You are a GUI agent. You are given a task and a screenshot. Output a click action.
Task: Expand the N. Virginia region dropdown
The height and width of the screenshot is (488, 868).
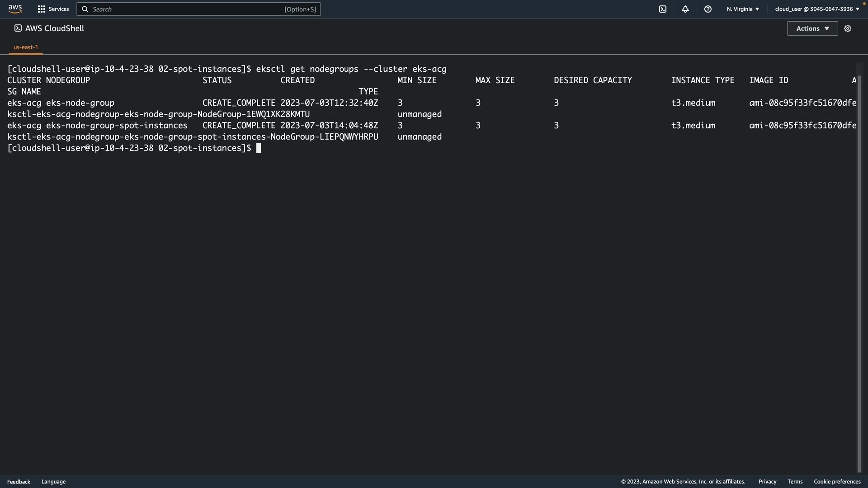coord(743,9)
